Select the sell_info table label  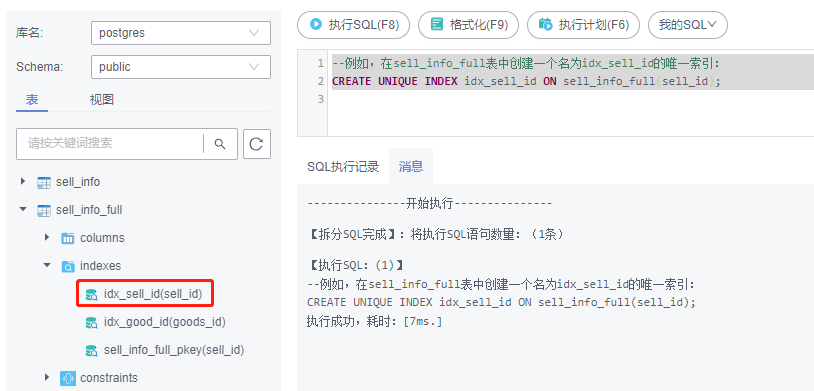coord(77,182)
